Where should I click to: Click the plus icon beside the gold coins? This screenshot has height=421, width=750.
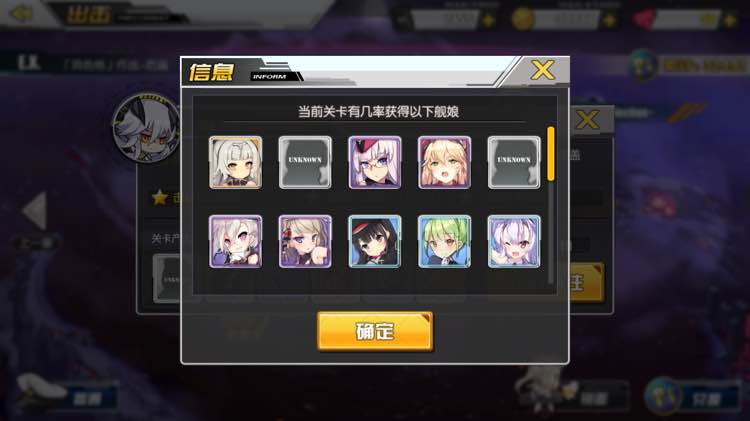point(609,21)
